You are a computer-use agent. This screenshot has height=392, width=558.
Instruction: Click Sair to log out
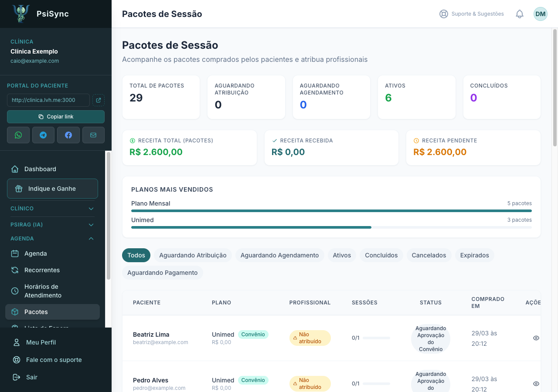point(56,377)
